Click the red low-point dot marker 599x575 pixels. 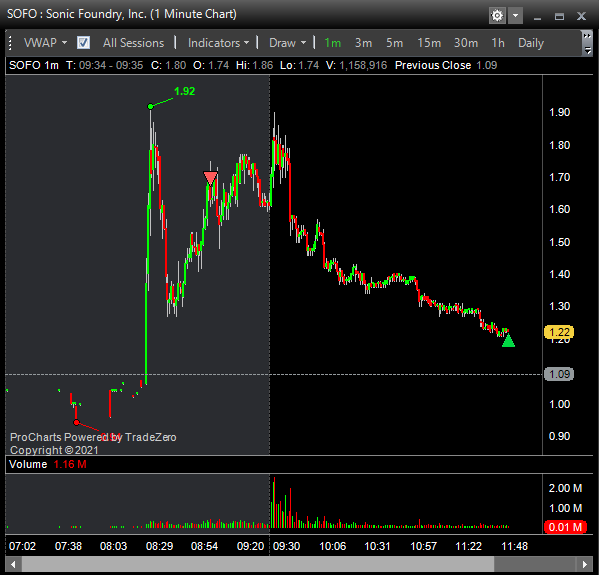pos(76,423)
